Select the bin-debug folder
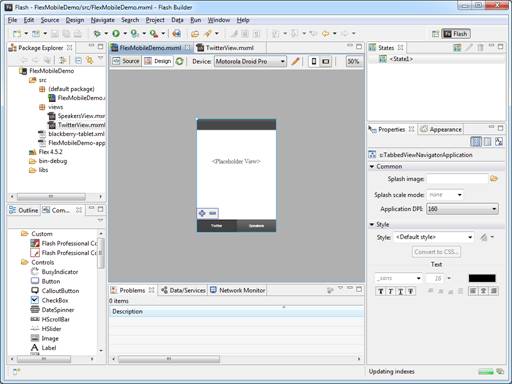Image resolution: width=512 pixels, height=384 pixels. point(48,161)
